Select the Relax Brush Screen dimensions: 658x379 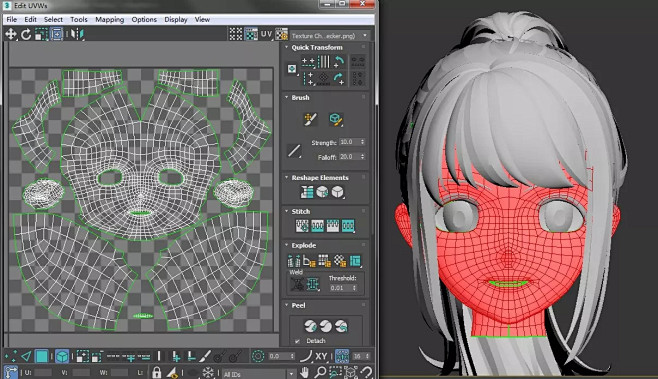coord(336,119)
